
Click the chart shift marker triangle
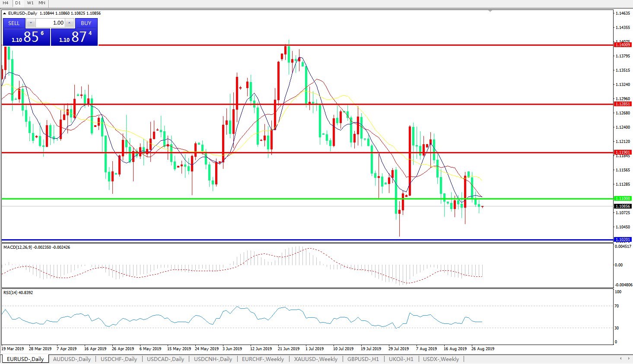coord(490,11)
